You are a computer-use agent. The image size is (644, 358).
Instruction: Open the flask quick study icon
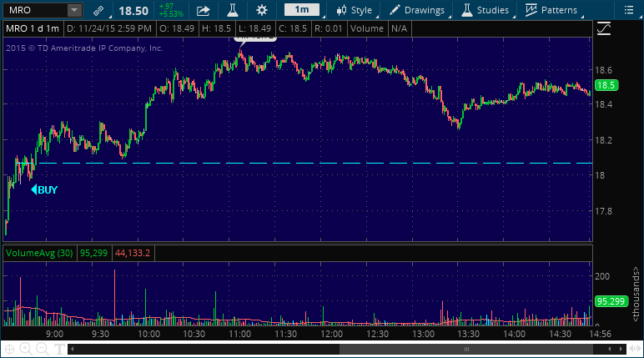[233, 10]
